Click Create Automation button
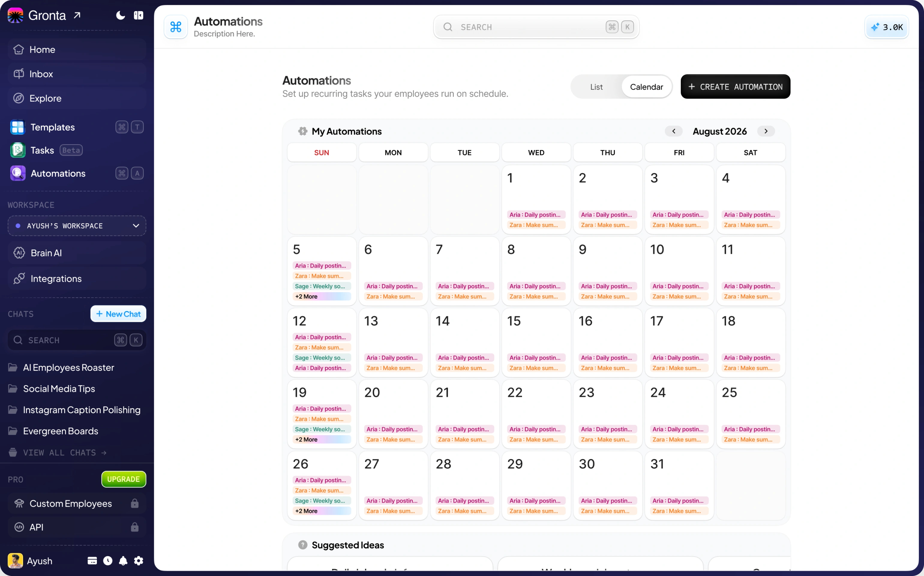 pos(736,87)
